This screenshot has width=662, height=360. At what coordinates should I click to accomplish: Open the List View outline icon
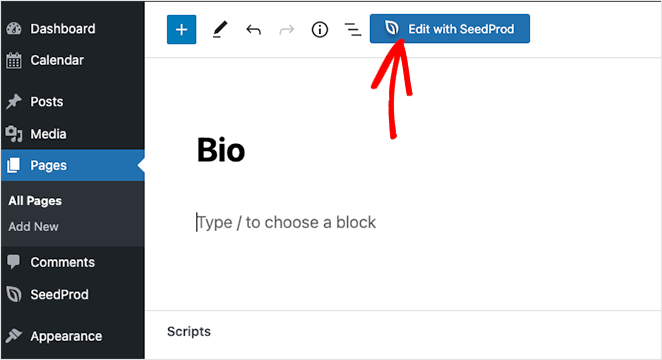point(353,30)
